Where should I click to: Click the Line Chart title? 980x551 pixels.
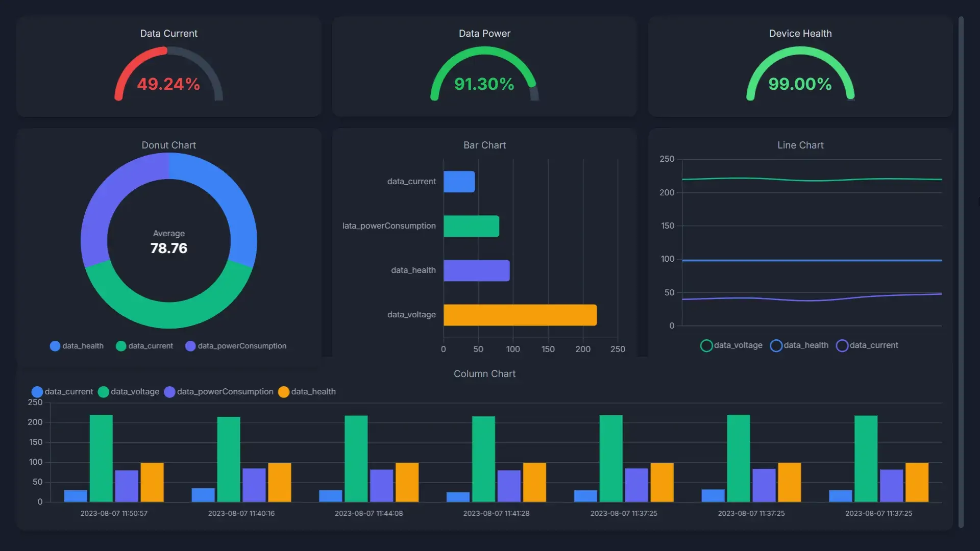point(799,145)
